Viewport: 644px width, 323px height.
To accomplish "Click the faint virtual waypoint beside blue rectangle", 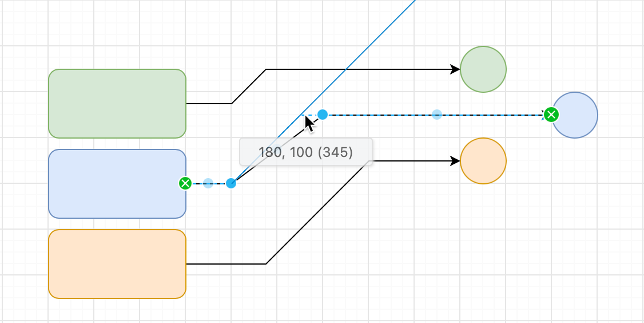I will click(x=208, y=183).
